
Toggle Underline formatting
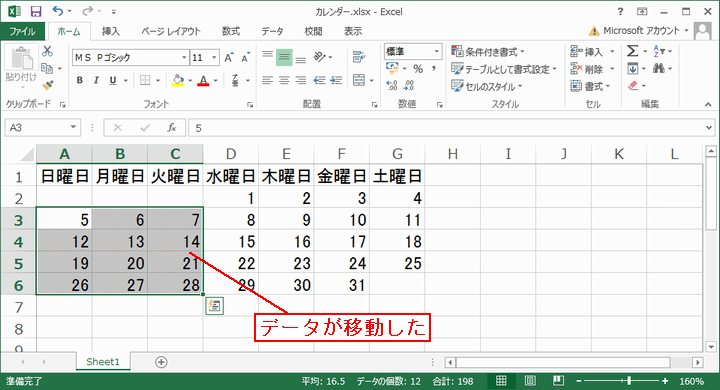tap(113, 80)
